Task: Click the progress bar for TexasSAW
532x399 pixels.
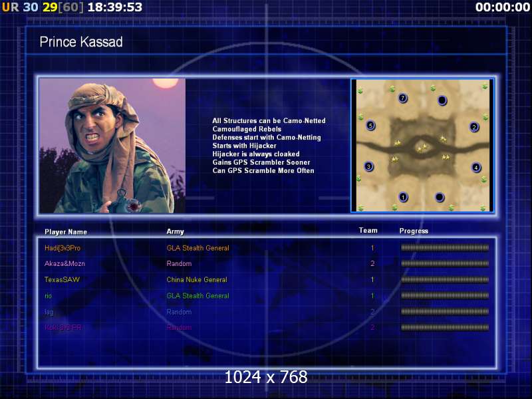Action: click(445, 279)
